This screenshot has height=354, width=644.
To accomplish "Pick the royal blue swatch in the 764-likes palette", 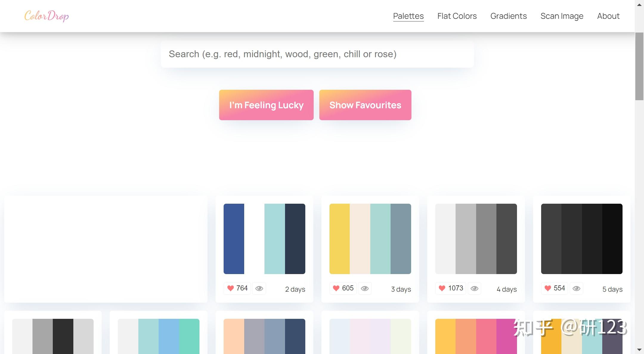I will coord(234,239).
